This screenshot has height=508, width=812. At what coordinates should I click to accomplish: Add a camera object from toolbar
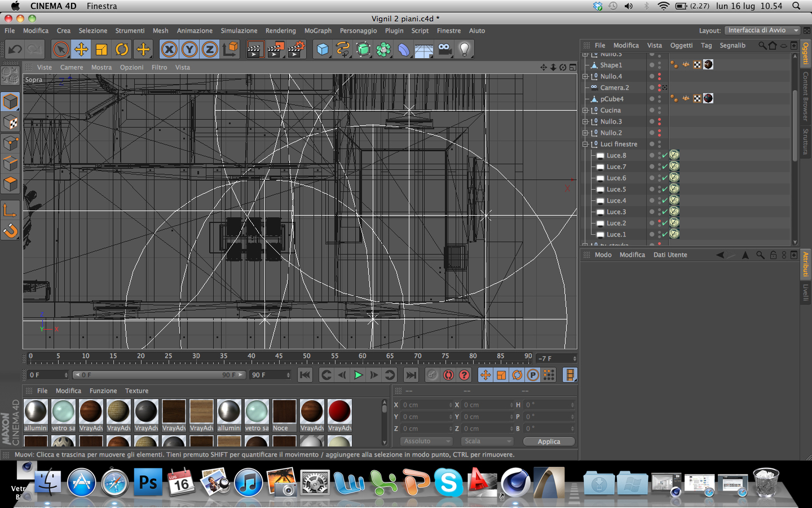point(444,50)
